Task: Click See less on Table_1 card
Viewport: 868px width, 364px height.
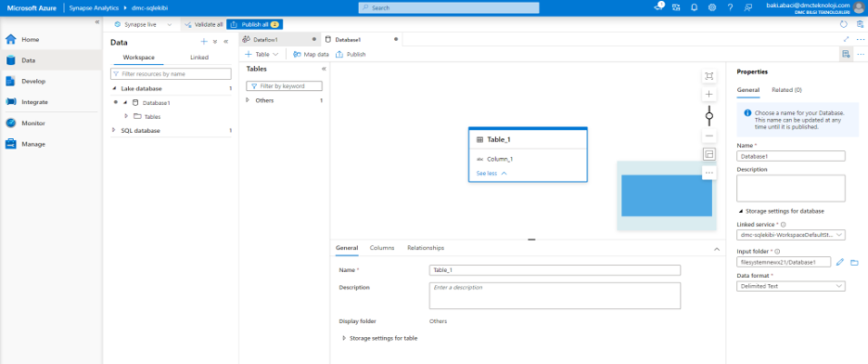Action: tap(491, 174)
